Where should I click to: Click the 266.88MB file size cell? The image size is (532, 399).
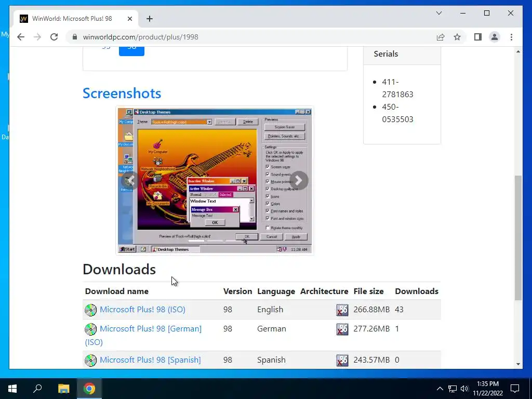coord(371,310)
